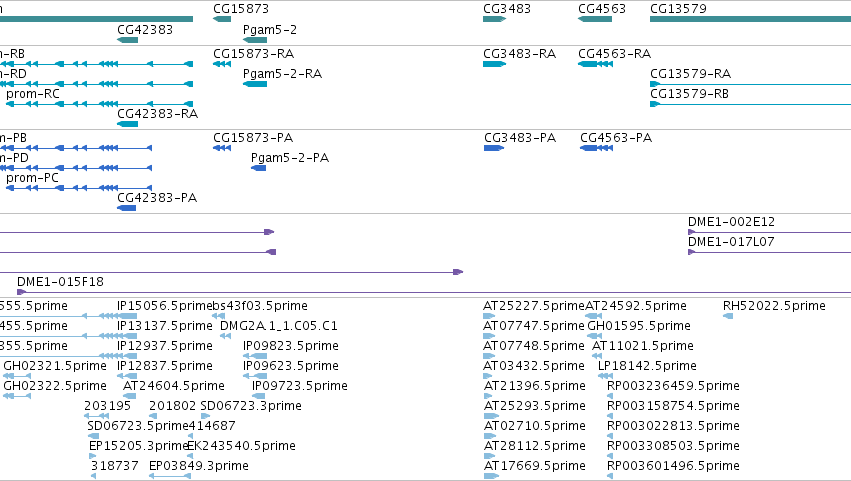851x481 pixels.
Task: Select transcript CG42383-RA
Action: [128, 124]
